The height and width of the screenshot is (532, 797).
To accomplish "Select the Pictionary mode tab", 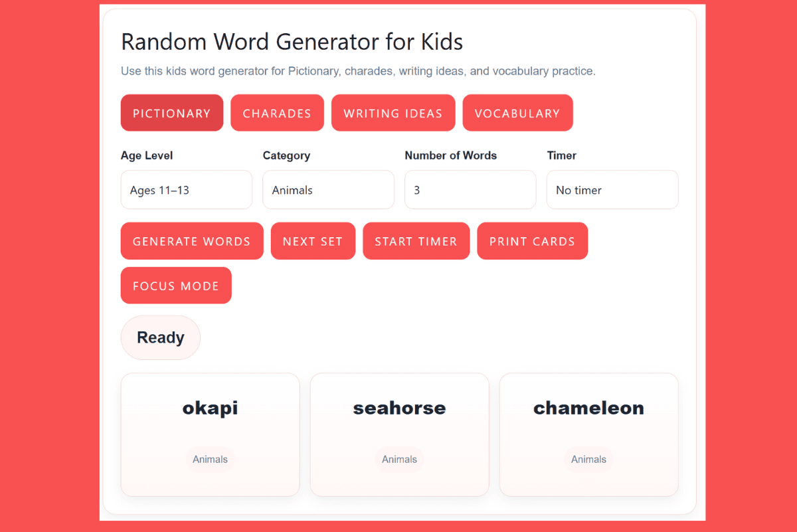I will [171, 113].
